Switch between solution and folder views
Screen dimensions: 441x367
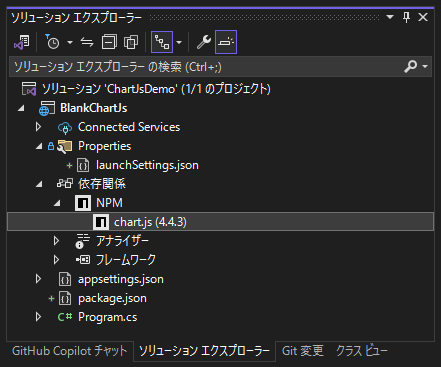(x=22, y=42)
